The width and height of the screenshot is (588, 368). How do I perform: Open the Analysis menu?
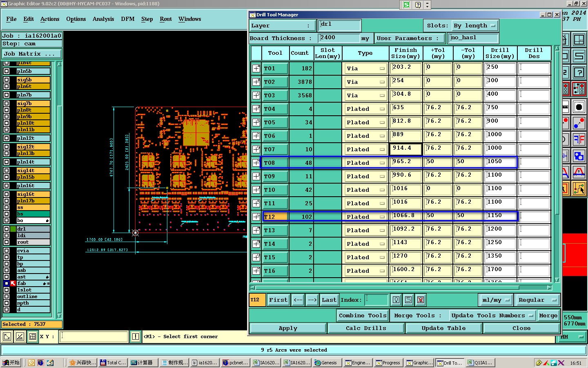(103, 19)
